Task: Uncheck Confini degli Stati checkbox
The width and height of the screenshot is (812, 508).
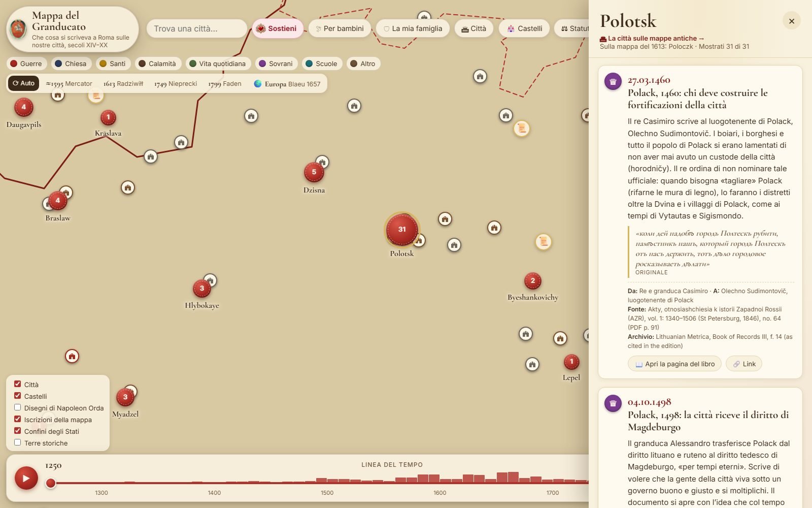Action: (x=18, y=431)
